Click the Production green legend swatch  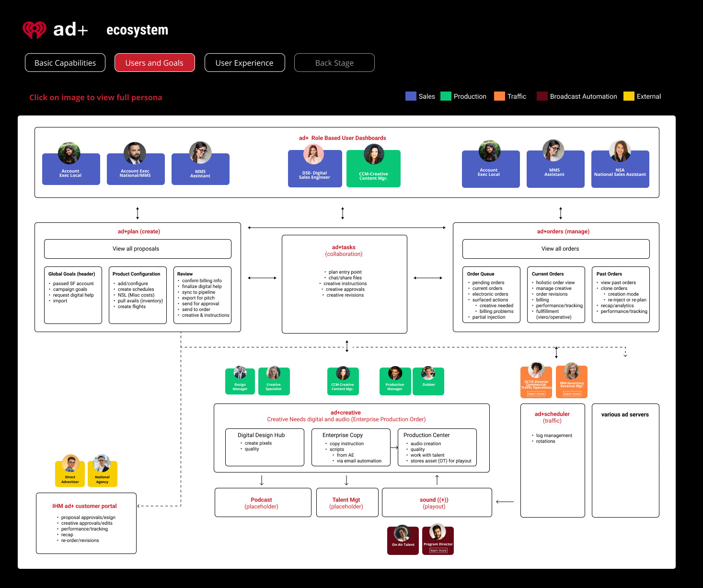coord(446,96)
